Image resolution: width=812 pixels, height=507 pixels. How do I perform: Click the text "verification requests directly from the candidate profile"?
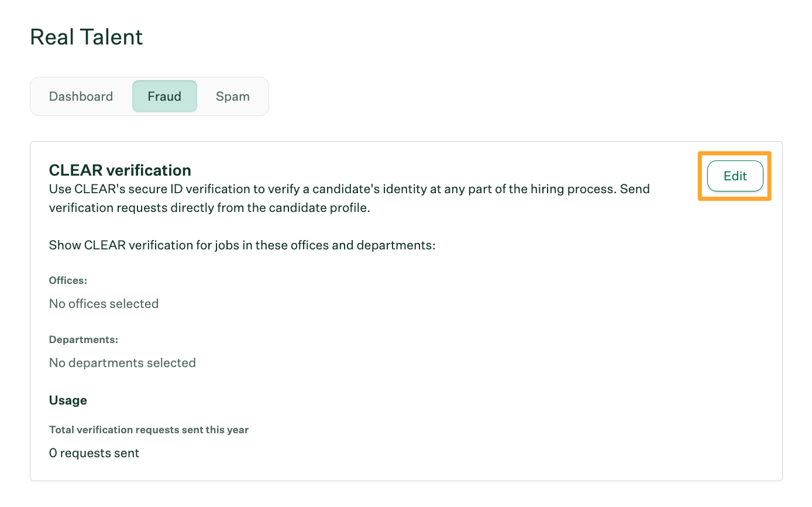(x=209, y=208)
